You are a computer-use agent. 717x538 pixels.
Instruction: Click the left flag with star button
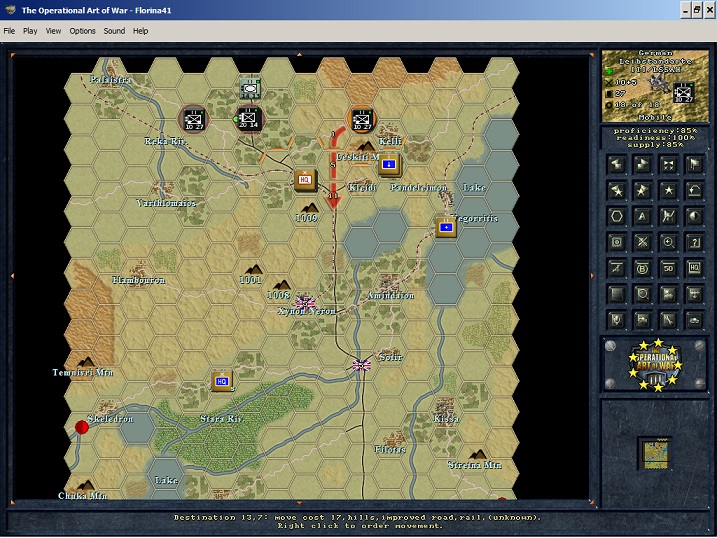pos(617,191)
